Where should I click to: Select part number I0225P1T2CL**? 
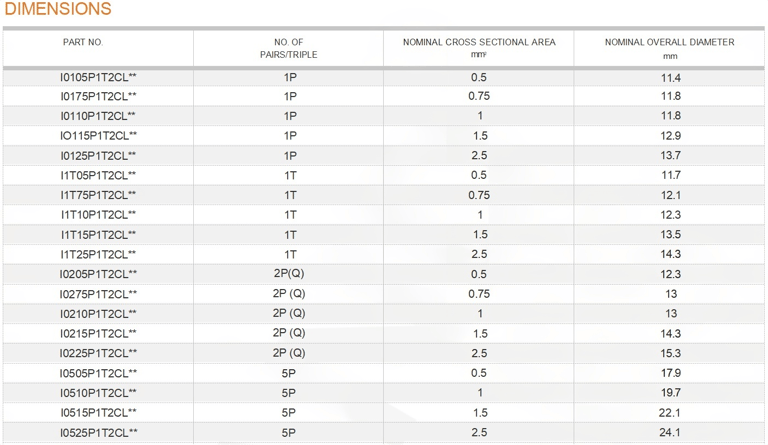[x=98, y=353]
